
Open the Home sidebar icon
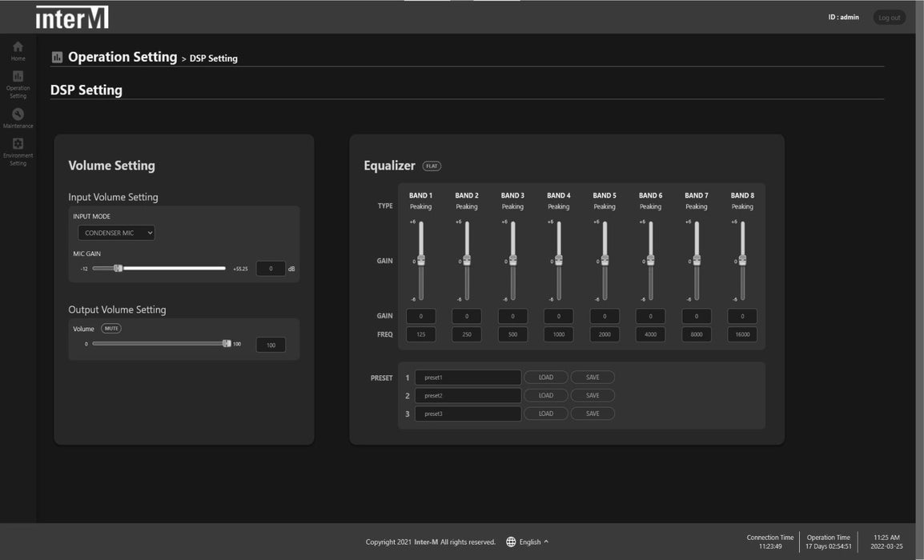pos(18,47)
